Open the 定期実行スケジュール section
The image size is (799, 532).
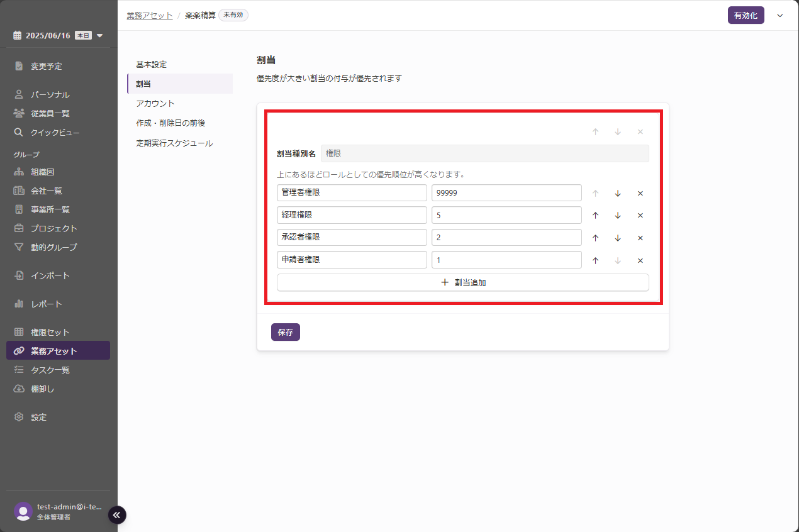(x=174, y=143)
